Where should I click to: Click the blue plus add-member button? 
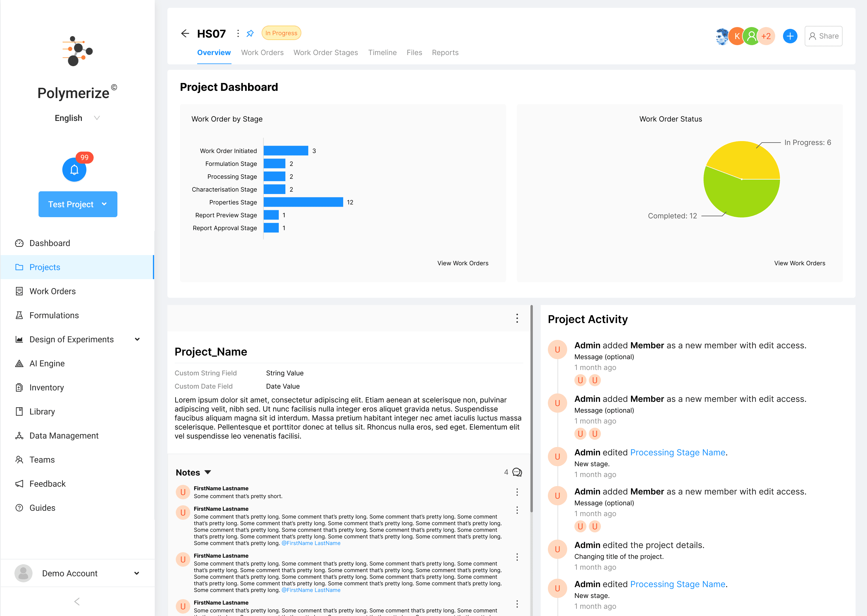pos(790,36)
